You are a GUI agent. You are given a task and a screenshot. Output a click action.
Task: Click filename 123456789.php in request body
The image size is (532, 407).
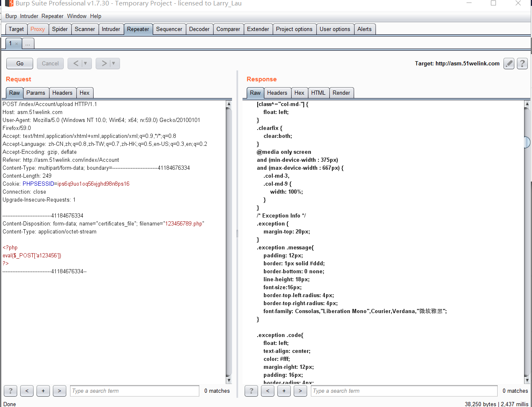tap(184, 223)
